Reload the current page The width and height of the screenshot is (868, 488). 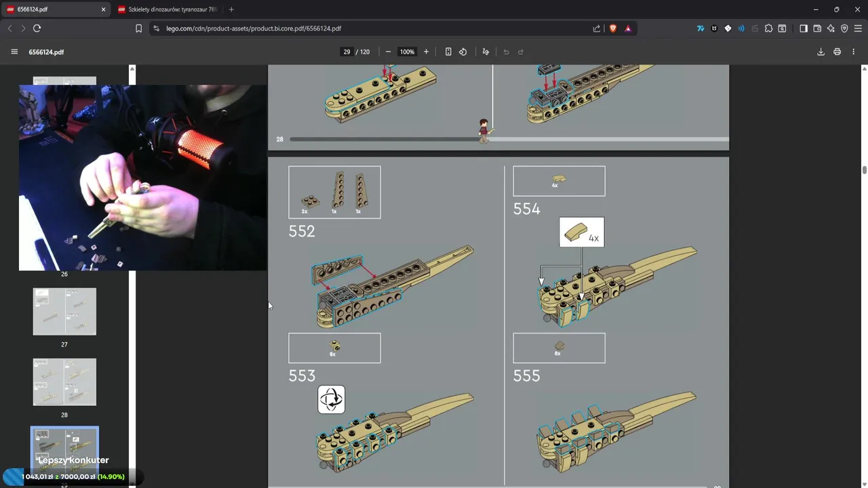coord(37,28)
